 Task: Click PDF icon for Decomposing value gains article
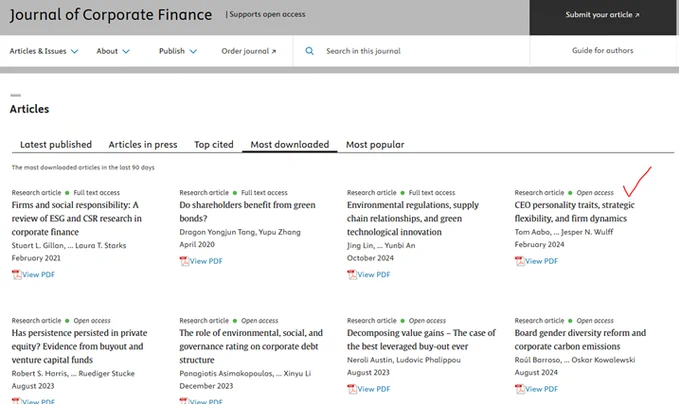tap(352, 389)
